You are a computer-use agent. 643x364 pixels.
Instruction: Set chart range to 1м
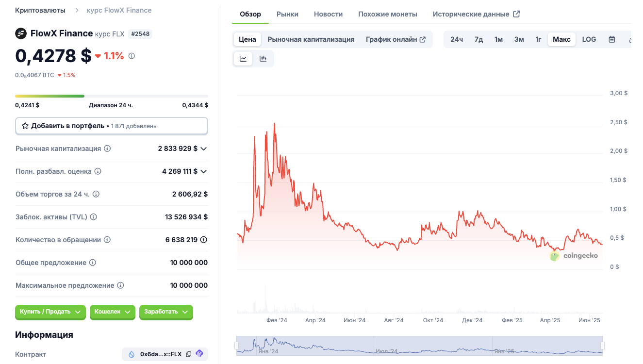click(x=498, y=39)
